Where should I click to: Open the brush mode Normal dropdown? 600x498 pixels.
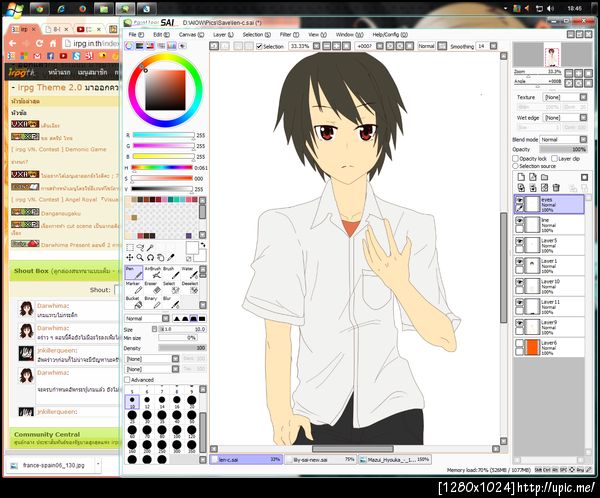tap(147, 318)
